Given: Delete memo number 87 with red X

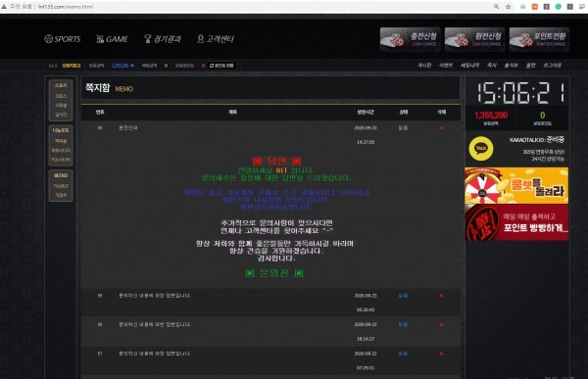Looking at the screenshot, I should [x=441, y=354].
